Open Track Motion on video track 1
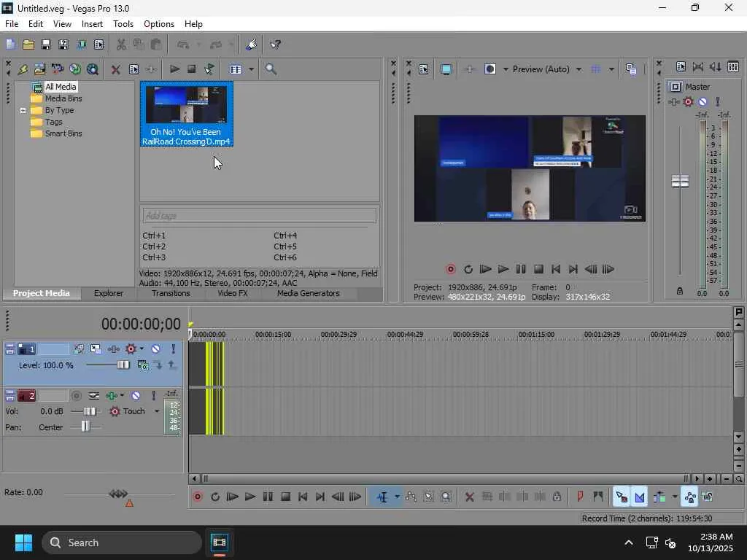This screenshot has width=747, height=560. (96, 349)
